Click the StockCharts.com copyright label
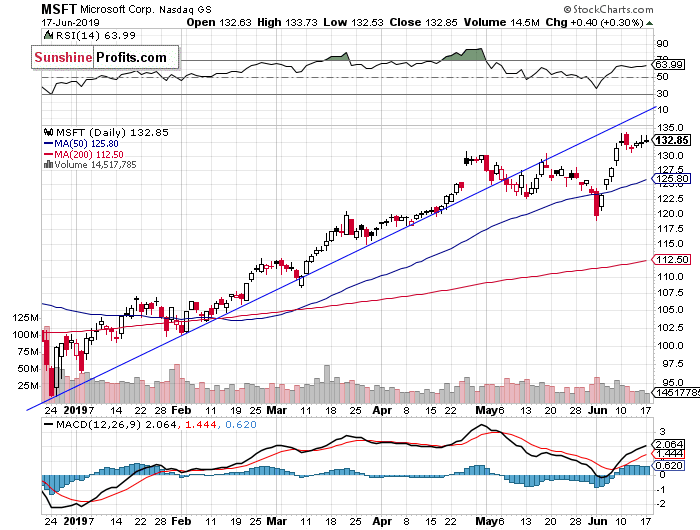The width and height of the screenshot is (700, 530). [x=608, y=9]
